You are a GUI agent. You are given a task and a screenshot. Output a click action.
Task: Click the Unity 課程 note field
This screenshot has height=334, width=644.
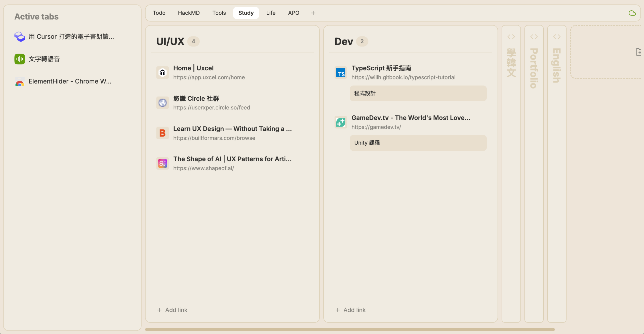418,143
